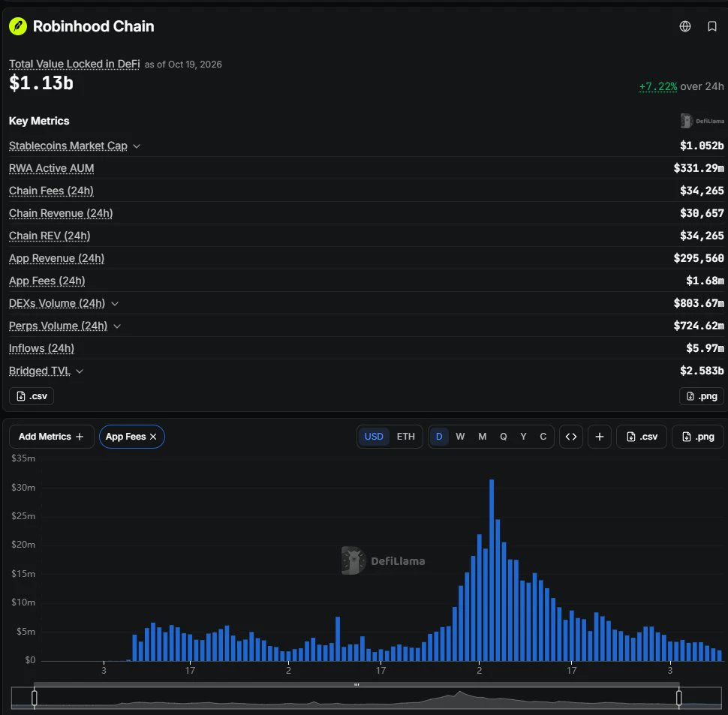Viewport: 728px width, 715px height.
Task: Click the $803.67m DEXs volume value
Action: point(698,303)
